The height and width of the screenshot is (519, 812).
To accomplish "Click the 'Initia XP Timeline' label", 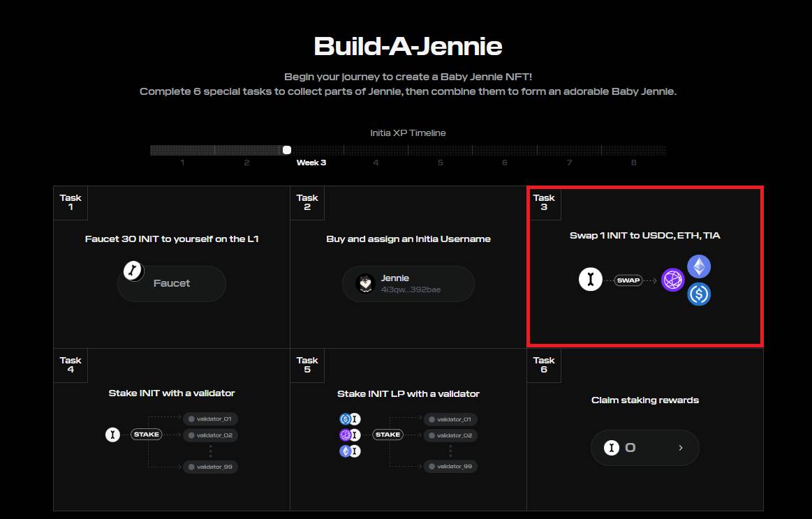I will (x=408, y=133).
